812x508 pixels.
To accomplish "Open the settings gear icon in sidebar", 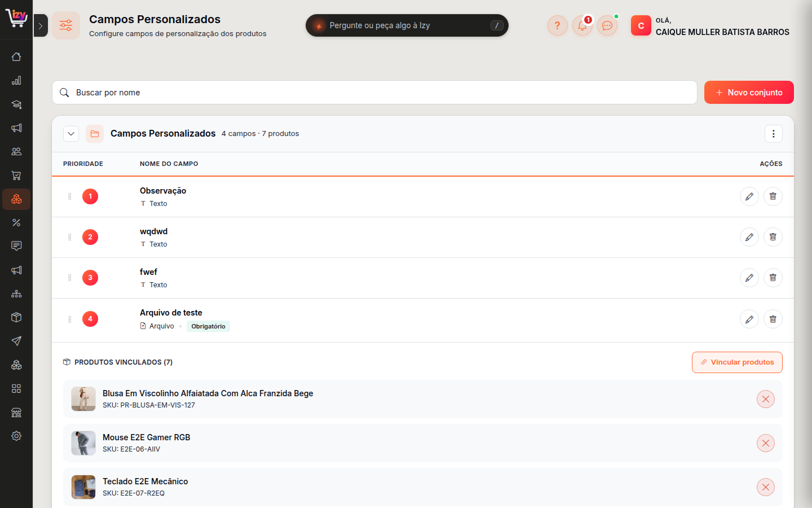I will pyautogui.click(x=16, y=436).
